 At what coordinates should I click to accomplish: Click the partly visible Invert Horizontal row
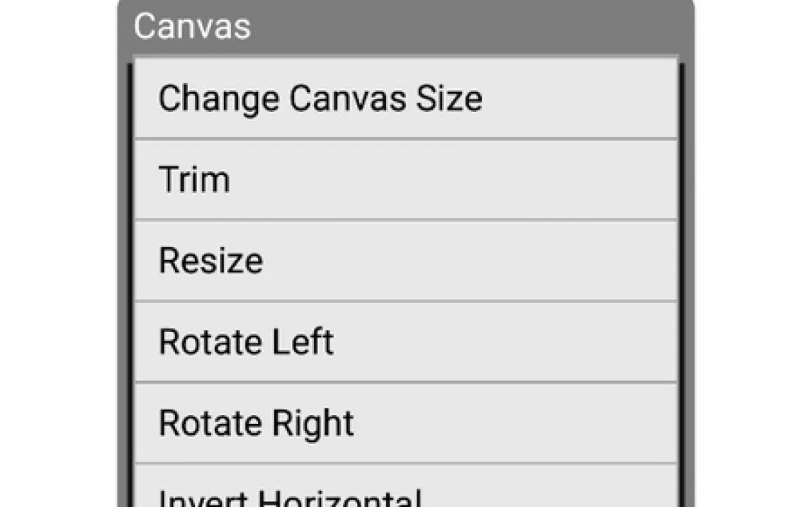click(x=405, y=486)
